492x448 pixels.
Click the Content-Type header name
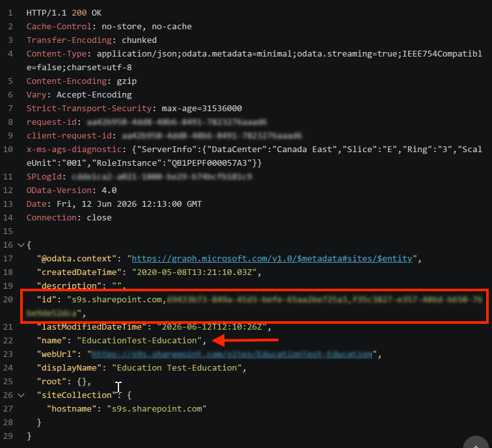[57, 54]
